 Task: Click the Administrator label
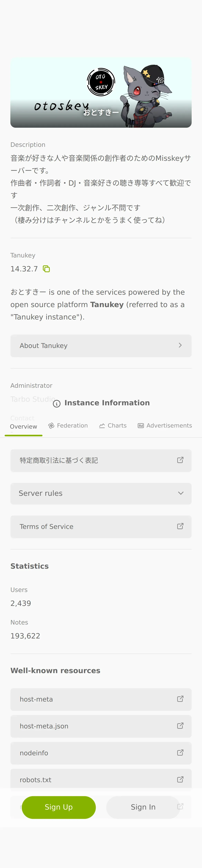click(31, 385)
